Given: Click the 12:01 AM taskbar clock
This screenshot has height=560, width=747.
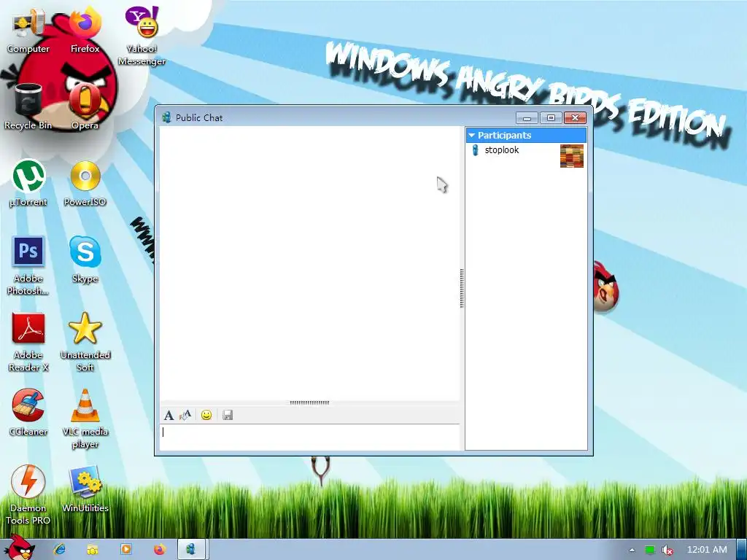Looking at the screenshot, I should [x=707, y=550].
